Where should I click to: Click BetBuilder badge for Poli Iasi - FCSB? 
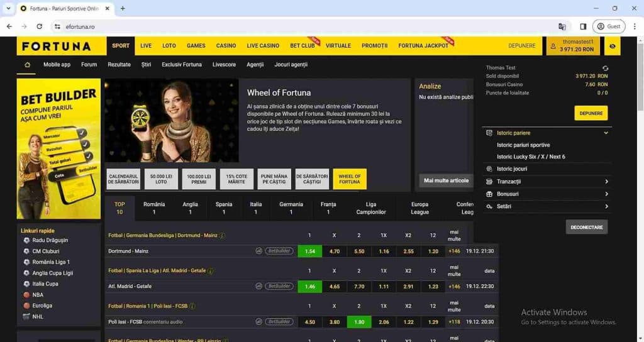click(279, 322)
